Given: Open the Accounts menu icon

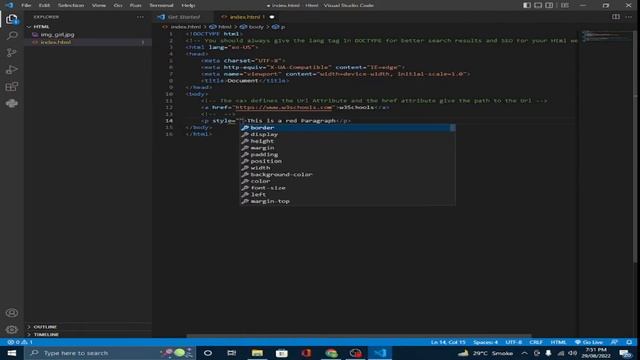Looking at the screenshot, I should pyautogui.click(x=12, y=313).
